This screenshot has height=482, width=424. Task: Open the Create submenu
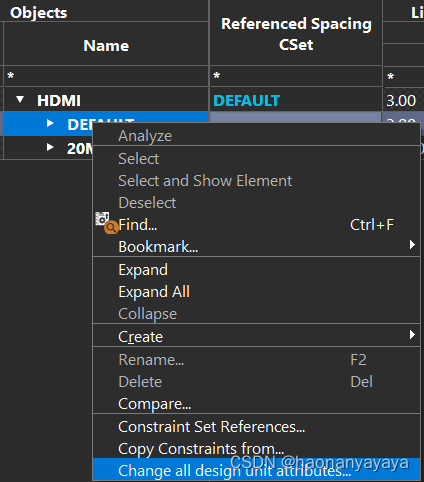(256, 336)
